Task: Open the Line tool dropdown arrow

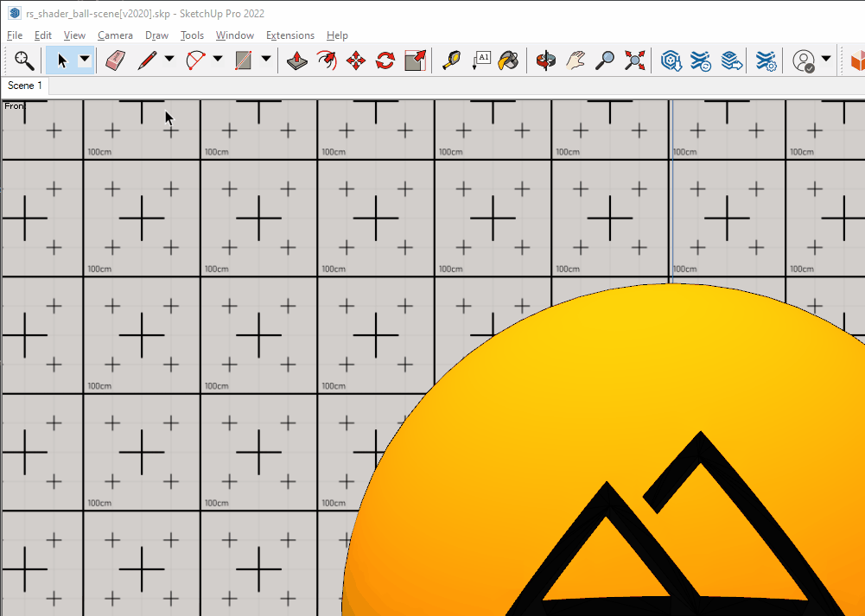Action: click(169, 60)
